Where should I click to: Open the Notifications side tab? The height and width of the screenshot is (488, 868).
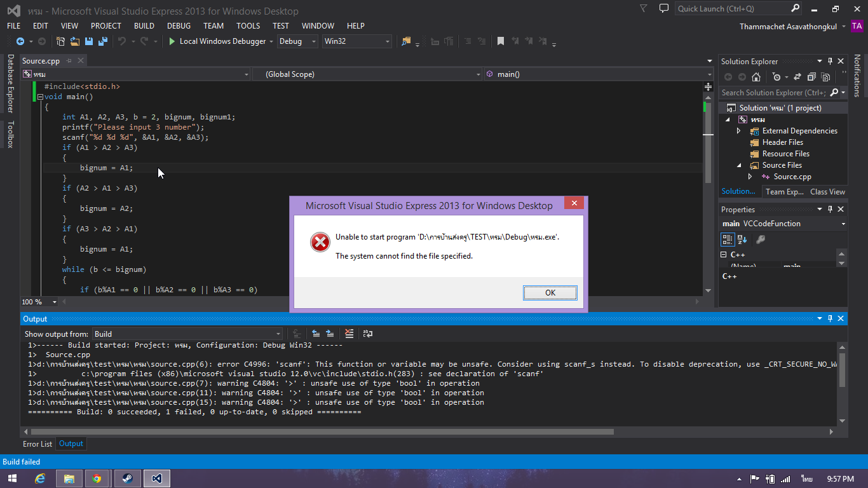857,76
